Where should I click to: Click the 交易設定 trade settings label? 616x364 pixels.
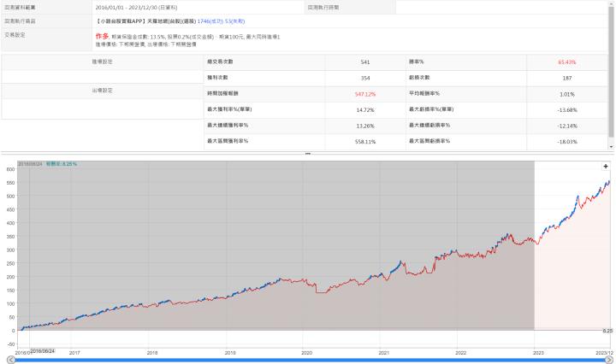click(17, 35)
